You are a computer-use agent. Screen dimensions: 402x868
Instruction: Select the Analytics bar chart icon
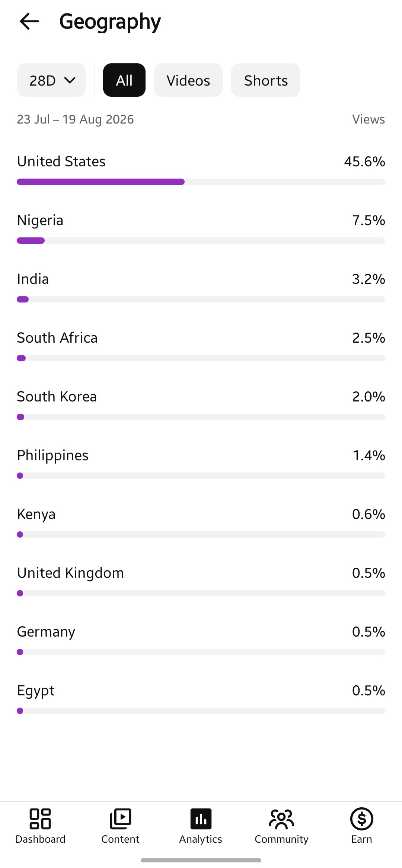[x=201, y=819]
